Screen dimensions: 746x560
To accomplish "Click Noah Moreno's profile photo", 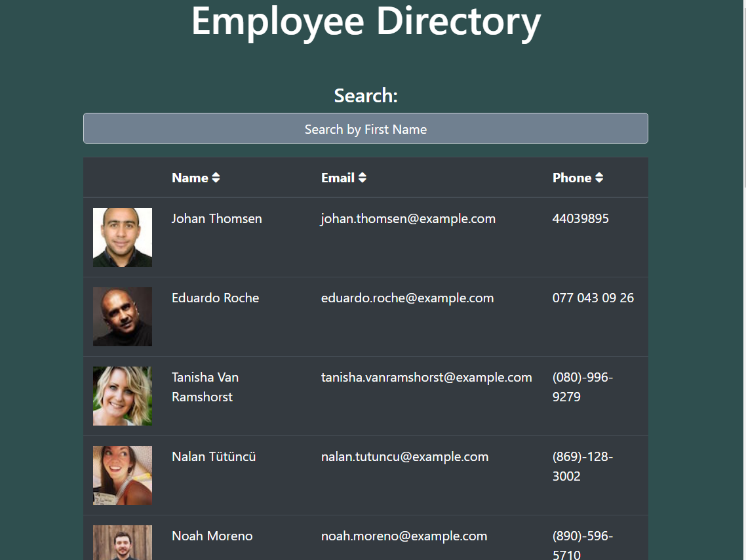I will 123,542.
